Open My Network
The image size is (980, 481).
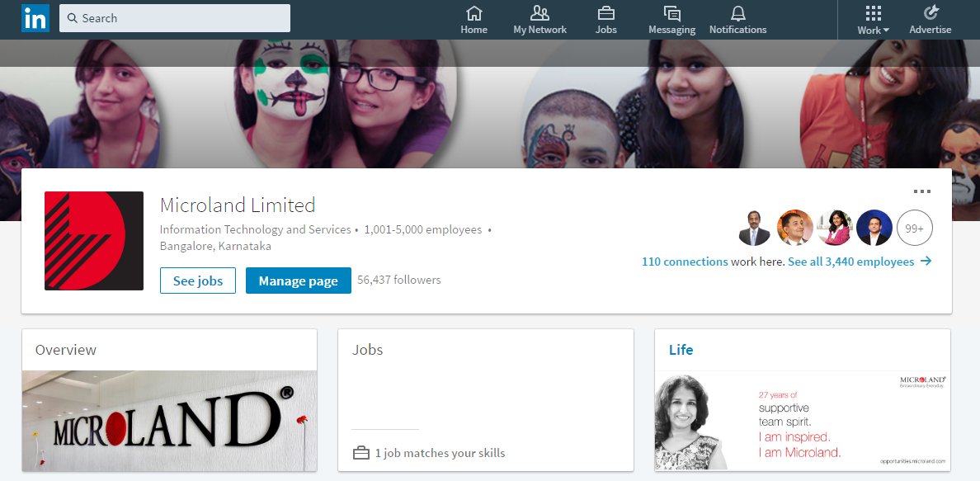(x=540, y=20)
